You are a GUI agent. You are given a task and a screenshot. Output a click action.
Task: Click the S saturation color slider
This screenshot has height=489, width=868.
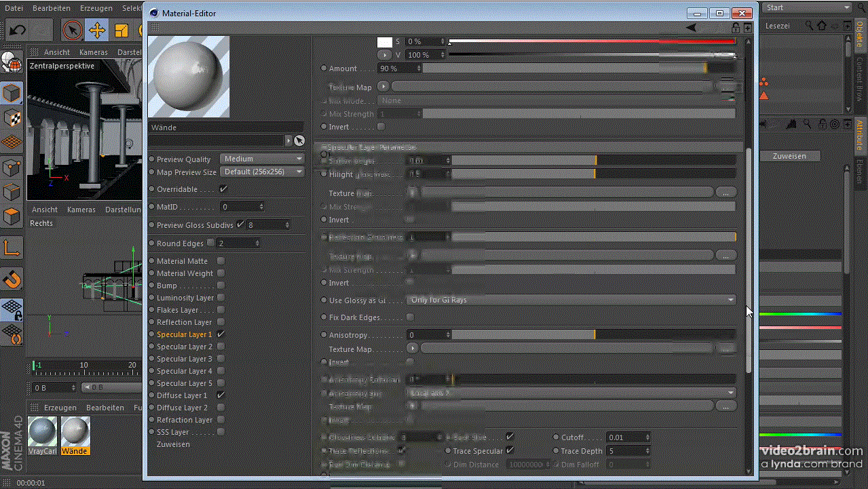click(592, 41)
